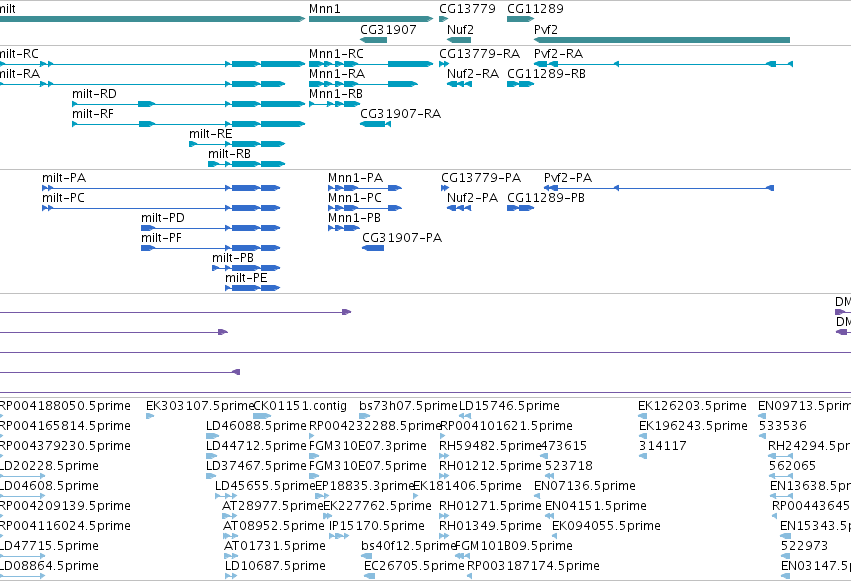Image resolution: width=851 pixels, height=581 pixels.
Task: Click the Mnn1-PA protein label
Action: (355, 178)
